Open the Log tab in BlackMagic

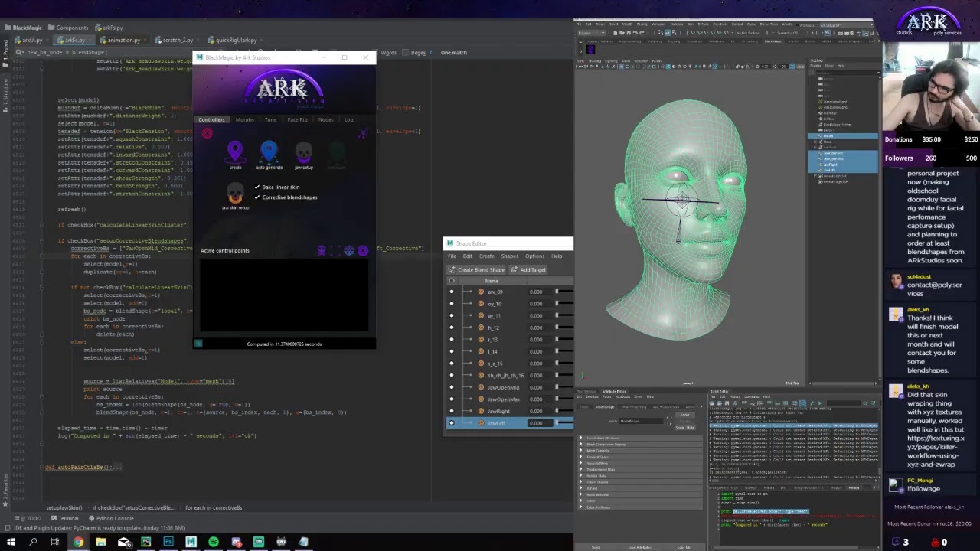[x=348, y=119]
